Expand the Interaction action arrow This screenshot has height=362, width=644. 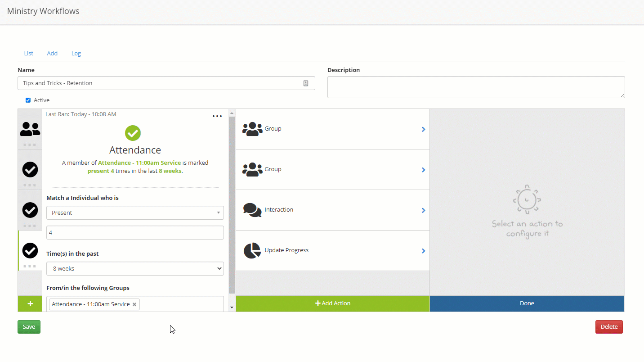click(423, 210)
